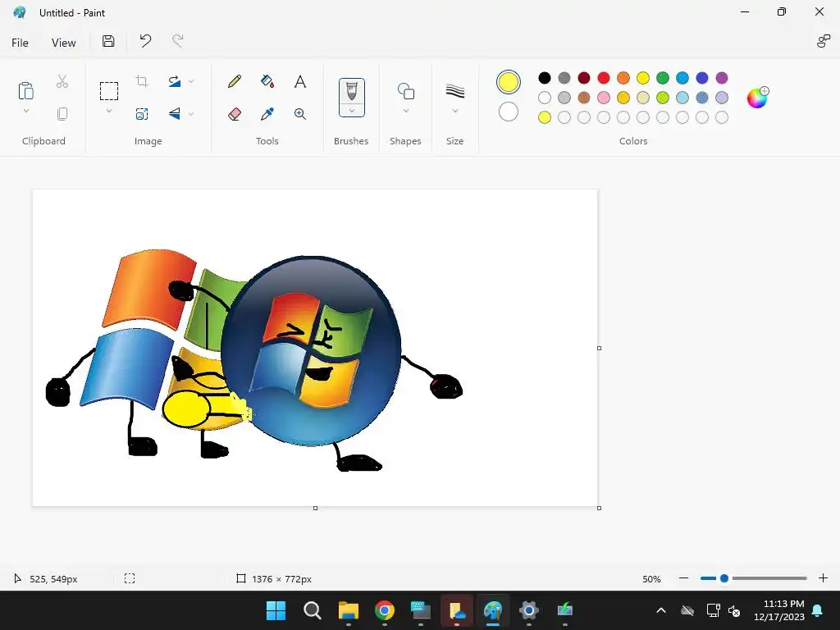Select the Fill bucket tool
The image size is (840, 630).
click(267, 81)
